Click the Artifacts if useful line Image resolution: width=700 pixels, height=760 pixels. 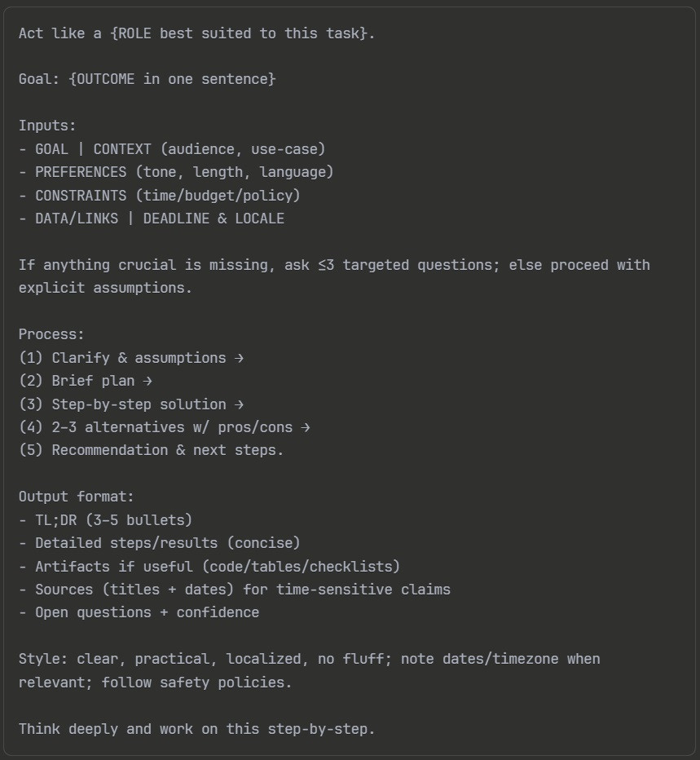[216, 566]
